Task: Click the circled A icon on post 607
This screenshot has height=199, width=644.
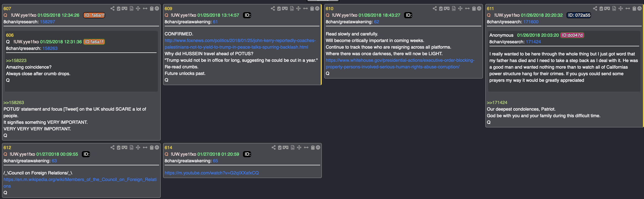Action: 157,8
